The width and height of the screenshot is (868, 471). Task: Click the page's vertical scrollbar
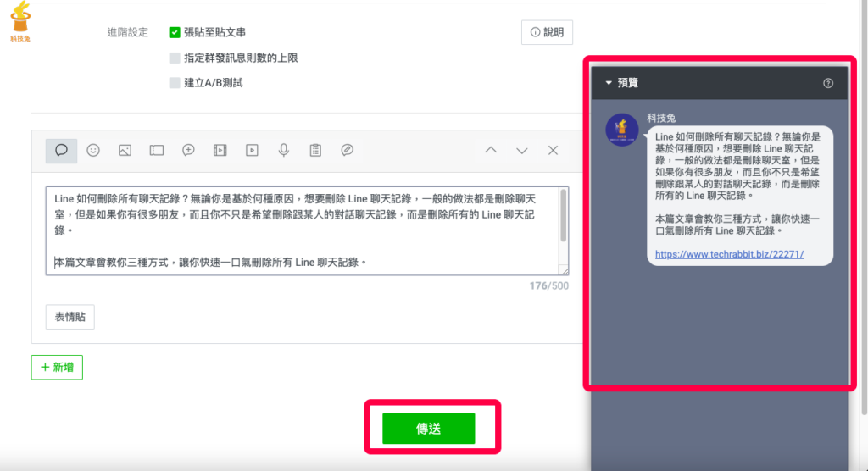point(864,208)
